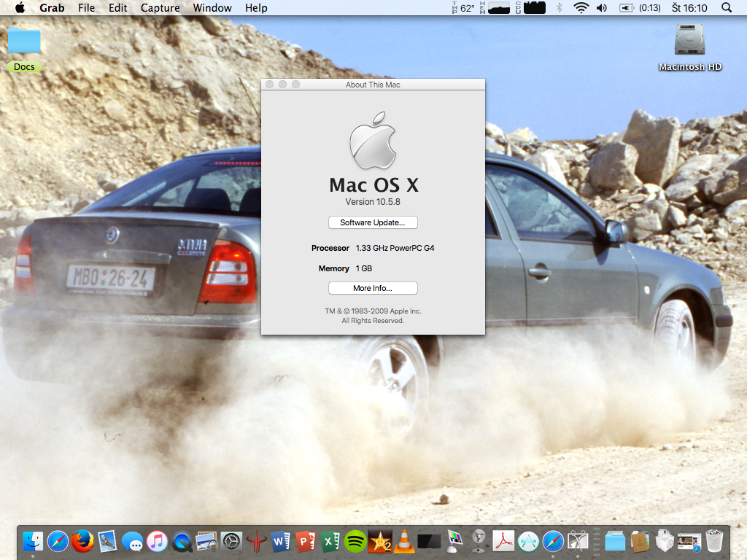Click the 1.33 GHz PowerPC G4 text

(395, 248)
